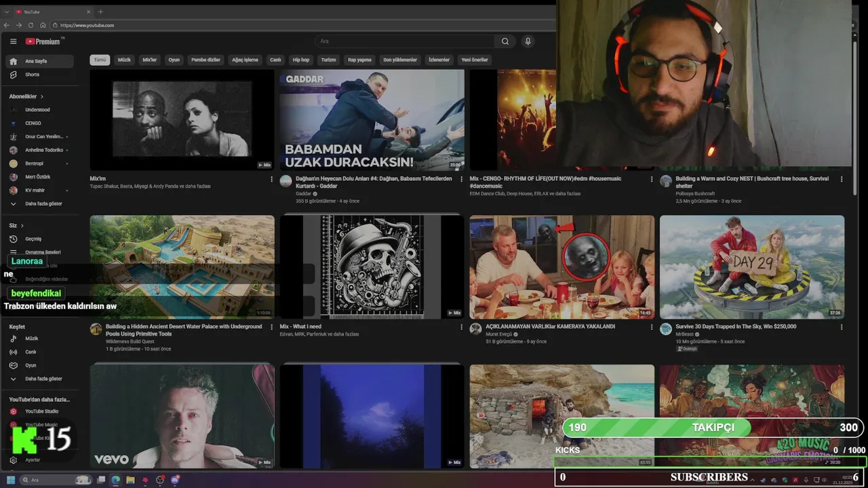Click the search magnifier button
This screenshot has height=488, width=868.
505,41
